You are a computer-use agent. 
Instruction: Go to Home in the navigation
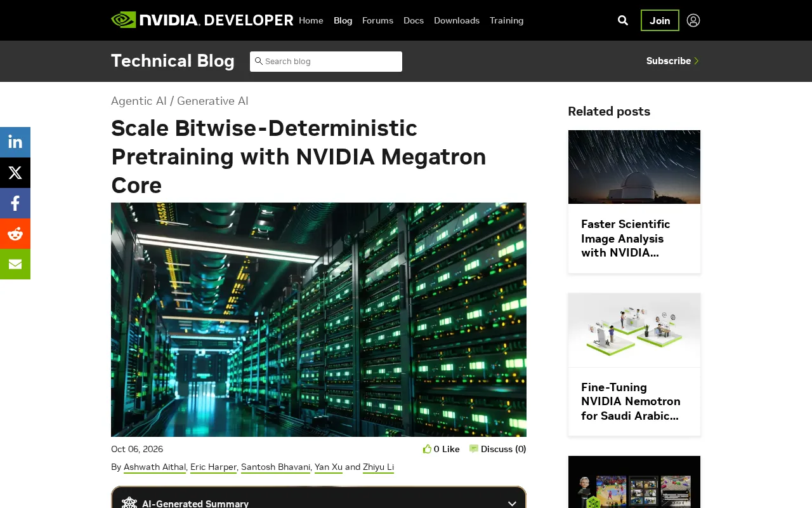[x=311, y=20]
